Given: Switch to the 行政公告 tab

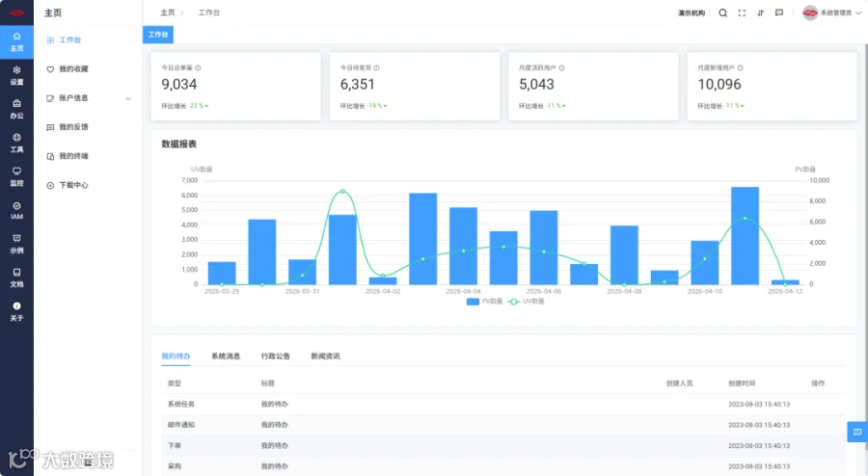Looking at the screenshot, I should pos(275,356).
